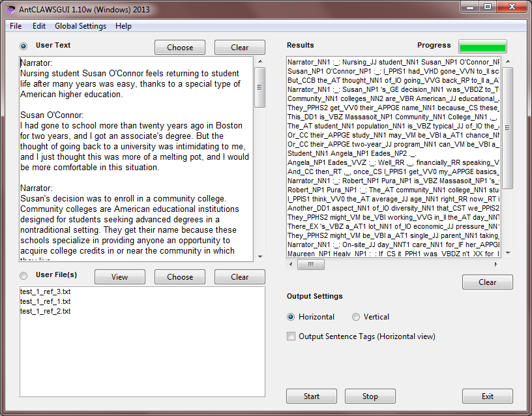Viewport: 532px width, 416px height.
Task: Exit the application via Exit button
Action: [487, 396]
